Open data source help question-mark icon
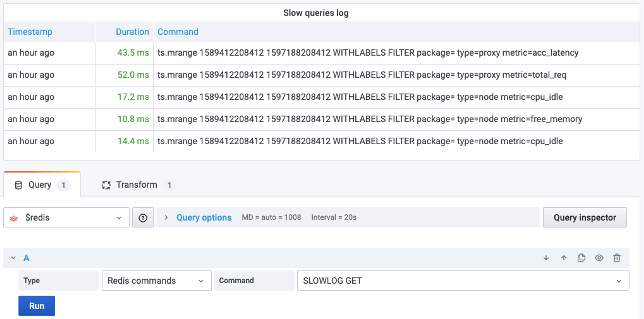The image size is (644, 319). 143,218
